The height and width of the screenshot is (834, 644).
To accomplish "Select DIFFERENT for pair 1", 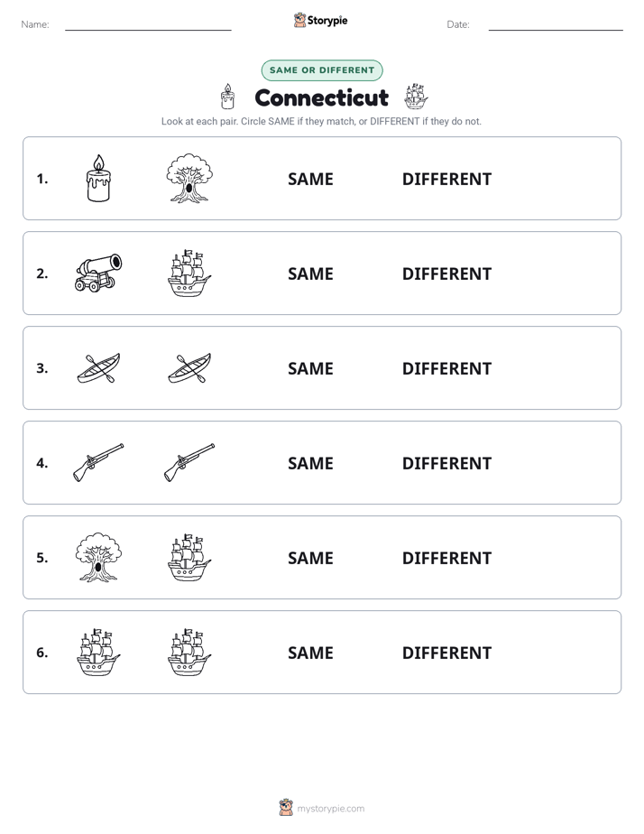I will (446, 180).
